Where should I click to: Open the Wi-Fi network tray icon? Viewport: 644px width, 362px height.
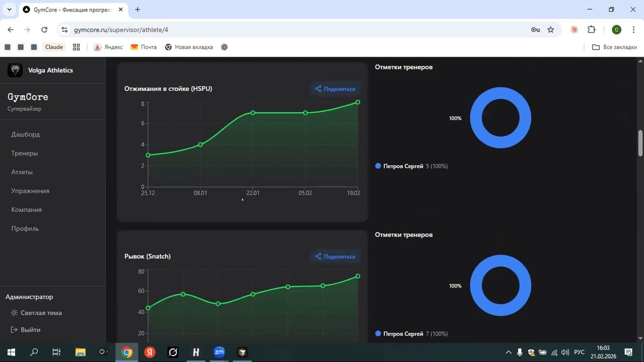tap(554, 353)
